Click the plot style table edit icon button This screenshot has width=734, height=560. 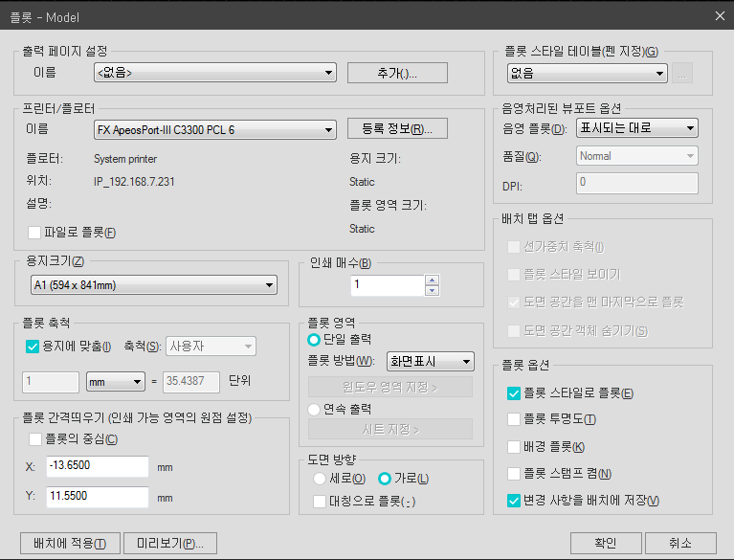[682, 73]
